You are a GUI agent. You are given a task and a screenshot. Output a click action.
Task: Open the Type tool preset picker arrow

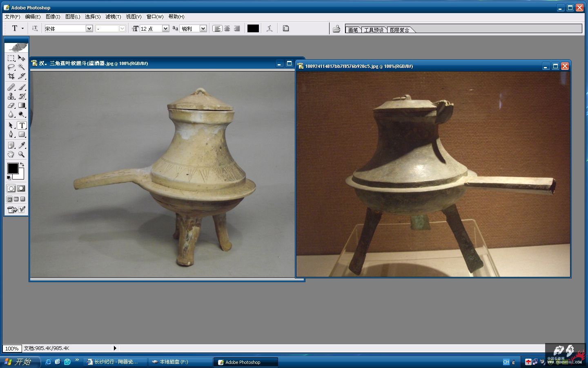coord(22,28)
